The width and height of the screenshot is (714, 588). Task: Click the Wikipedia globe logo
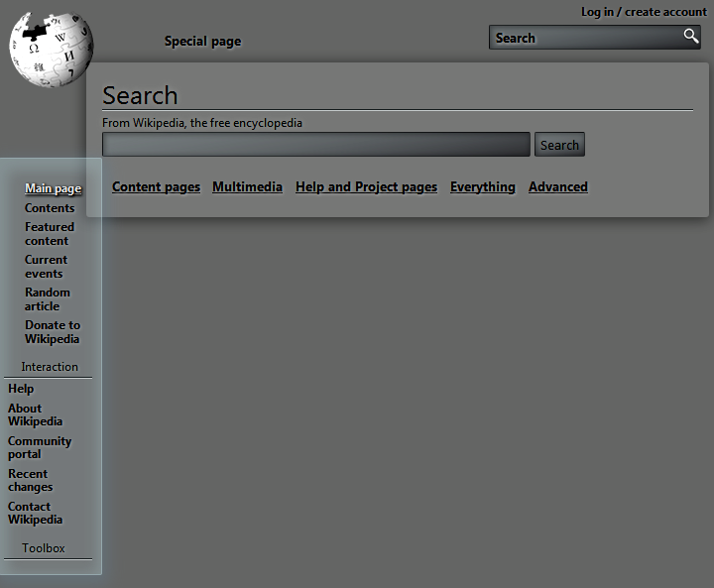pos(51,50)
